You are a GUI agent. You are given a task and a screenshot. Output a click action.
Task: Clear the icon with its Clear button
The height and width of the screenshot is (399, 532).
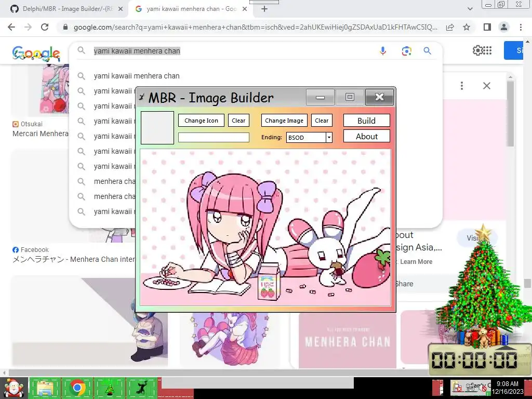[238, 121]
